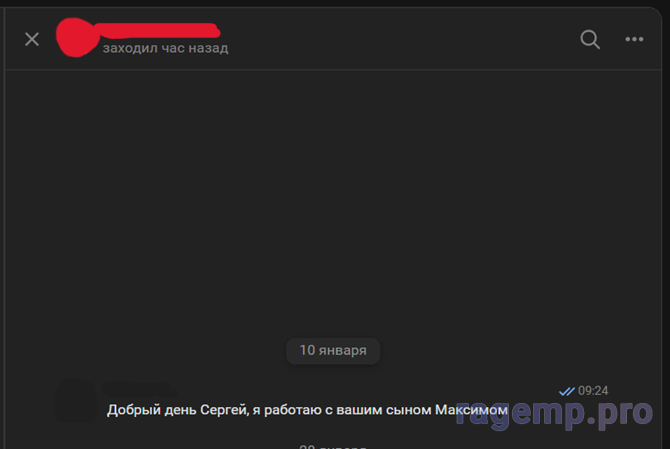670x449 pixels.
Task: Click the blurred sender name above message
Action: click(139, 389)
